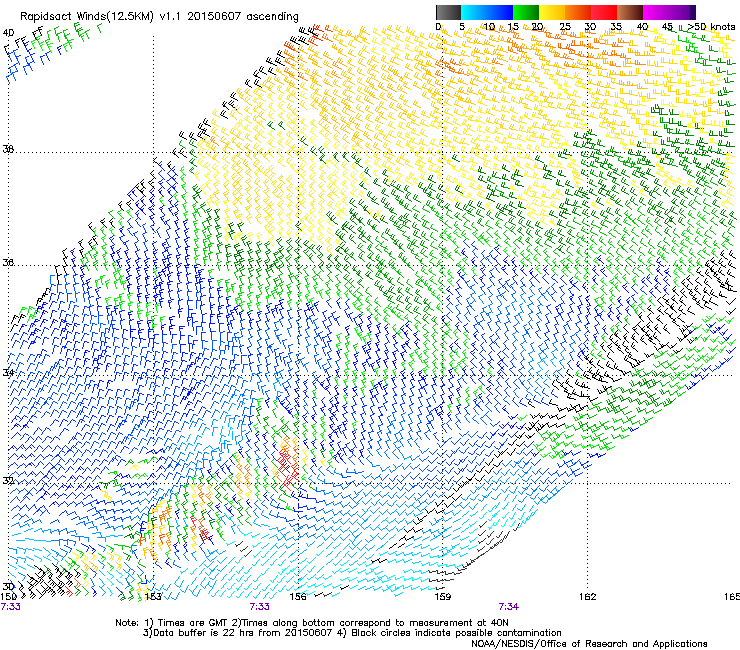Click the yellow 20-25 knots legend segment

tap(552, 12)
